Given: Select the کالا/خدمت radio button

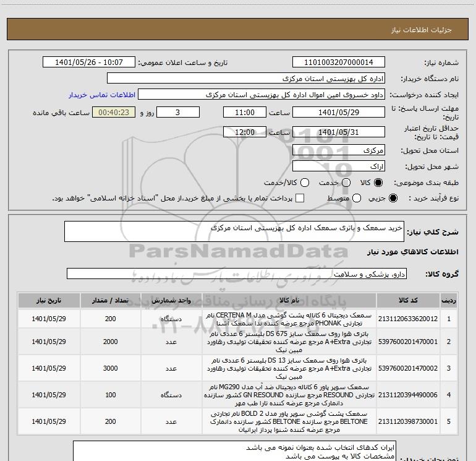Looking at the screenshot, I should pyautogui.click(x=305, y=183).
